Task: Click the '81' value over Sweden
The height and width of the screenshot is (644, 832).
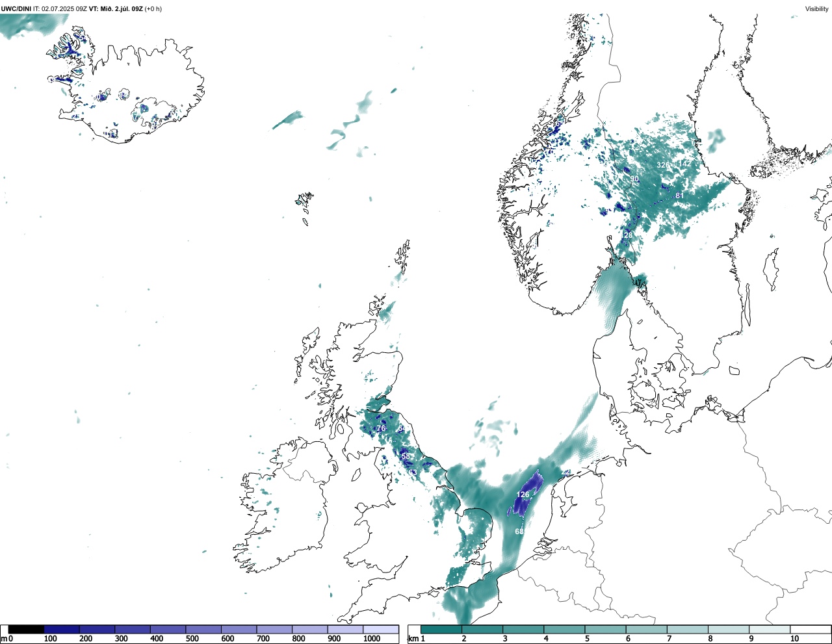Action: pyautogui.click(x=680, y=196)
